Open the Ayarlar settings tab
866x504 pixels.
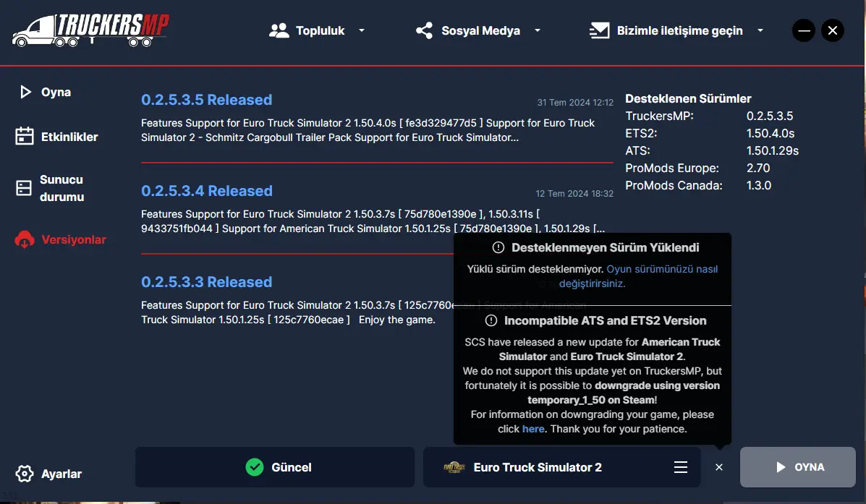48,474
